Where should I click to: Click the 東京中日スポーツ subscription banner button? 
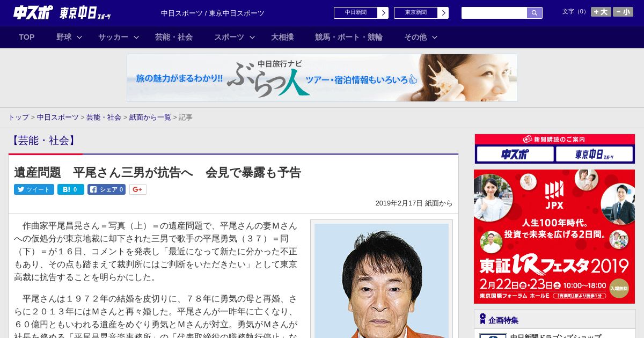coord(595,155)
